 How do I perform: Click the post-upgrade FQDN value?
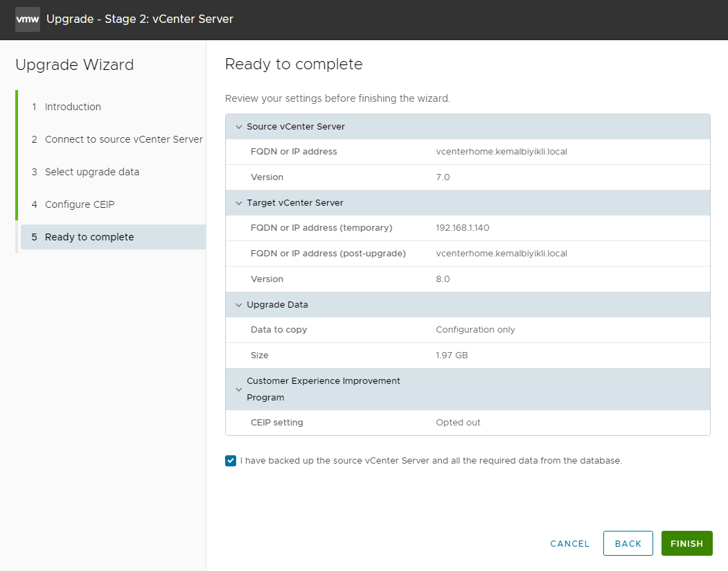coord(501,253)
